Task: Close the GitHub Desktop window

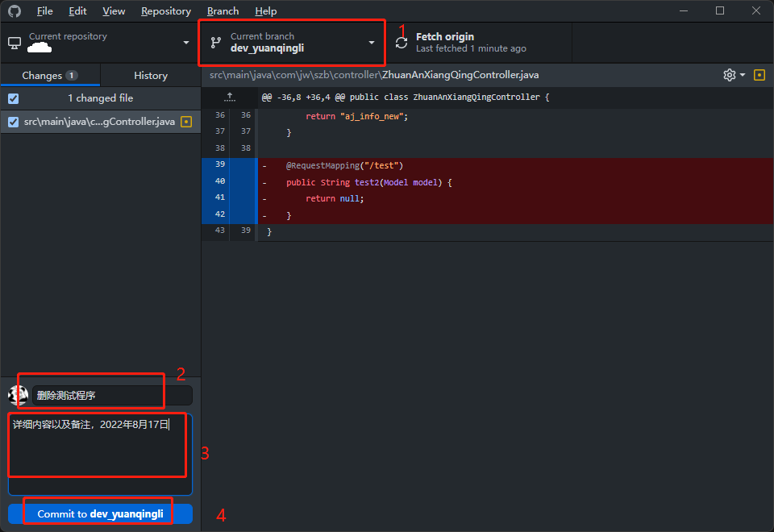Action: (x=755, y=10)
